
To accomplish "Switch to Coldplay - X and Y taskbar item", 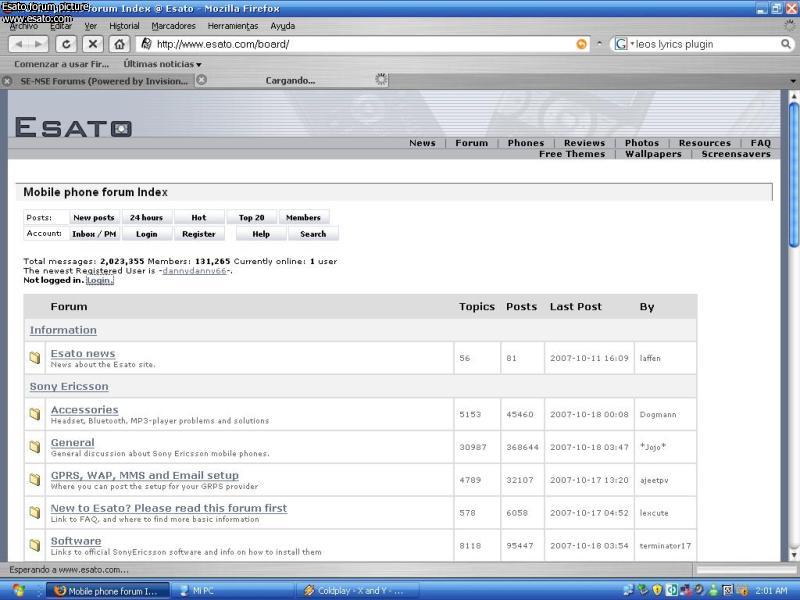I will pos(359,591).
